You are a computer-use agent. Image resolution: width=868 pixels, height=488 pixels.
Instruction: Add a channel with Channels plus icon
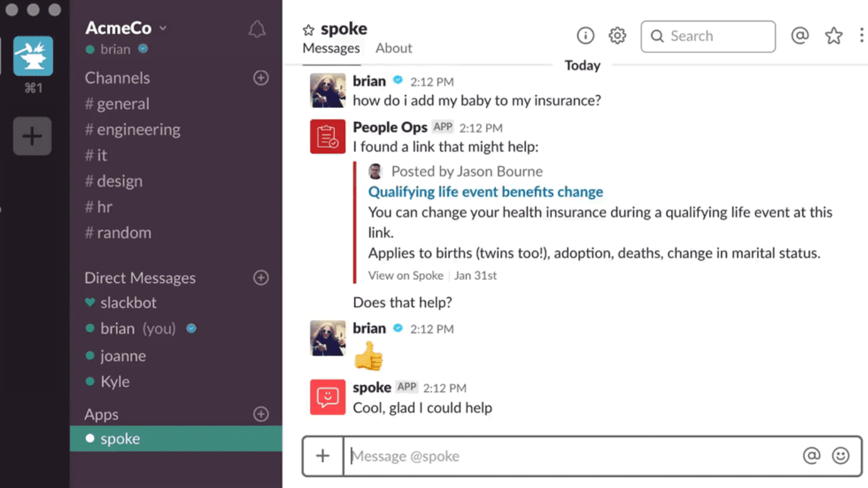[x=261, y=78]
